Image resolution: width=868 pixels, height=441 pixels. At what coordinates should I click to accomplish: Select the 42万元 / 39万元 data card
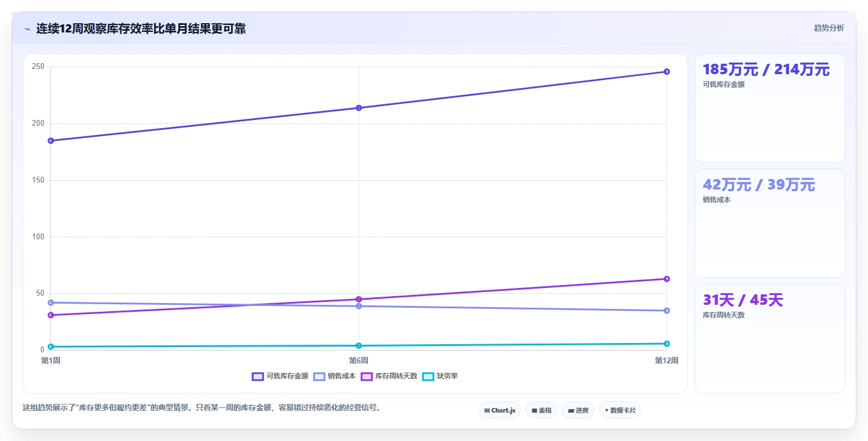tap(769, 224)
